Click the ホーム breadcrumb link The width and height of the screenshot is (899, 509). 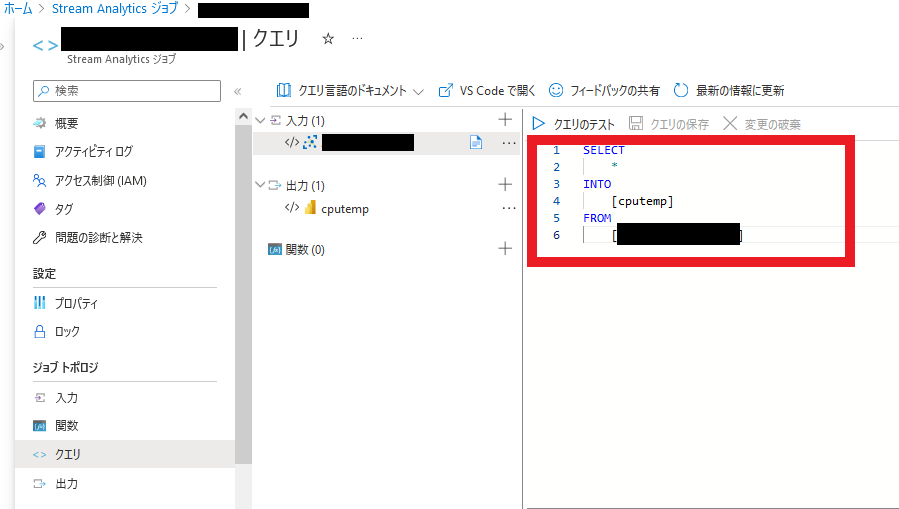point(18,9)
